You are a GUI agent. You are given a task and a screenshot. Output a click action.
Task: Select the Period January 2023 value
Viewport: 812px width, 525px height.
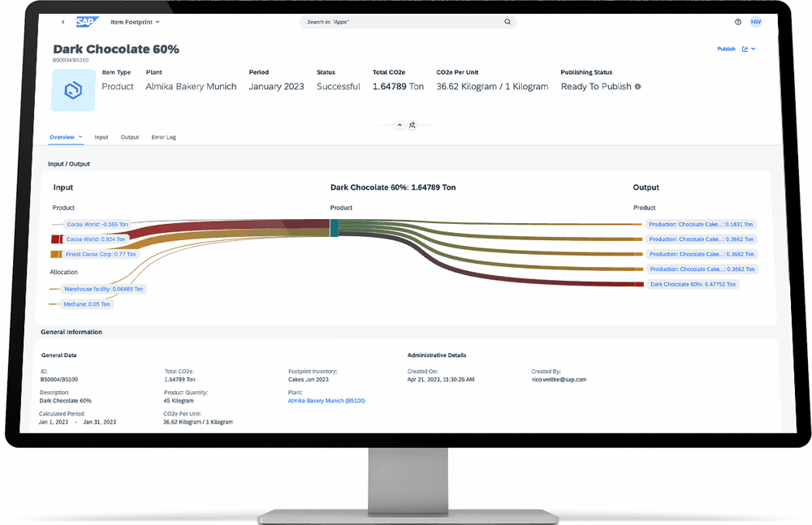pos(277,87)
